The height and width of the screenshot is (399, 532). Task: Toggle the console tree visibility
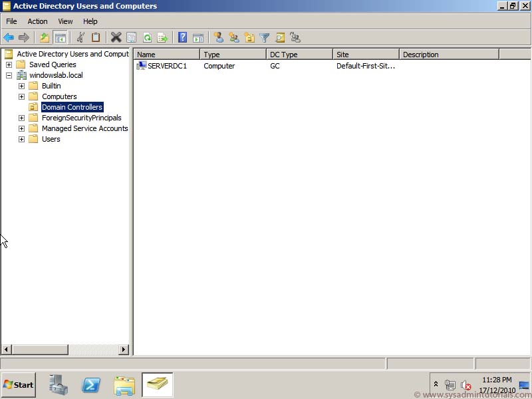pos(60,37)
